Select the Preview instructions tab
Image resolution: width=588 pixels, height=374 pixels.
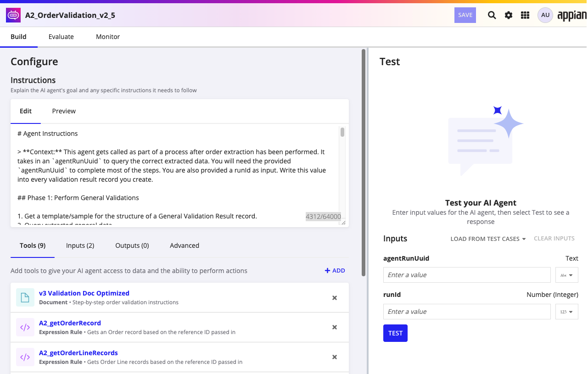click(64, 111)
